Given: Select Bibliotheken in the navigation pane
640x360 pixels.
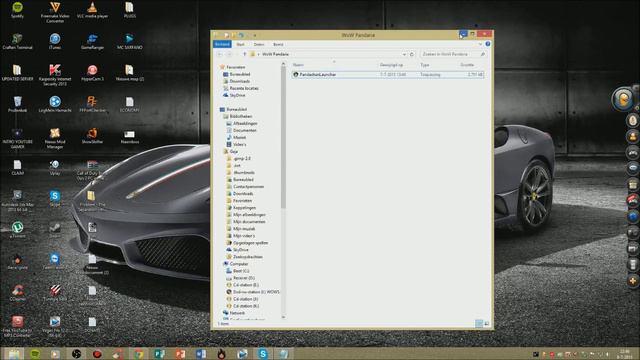Looking at the screenshot, I should (240, 116).
